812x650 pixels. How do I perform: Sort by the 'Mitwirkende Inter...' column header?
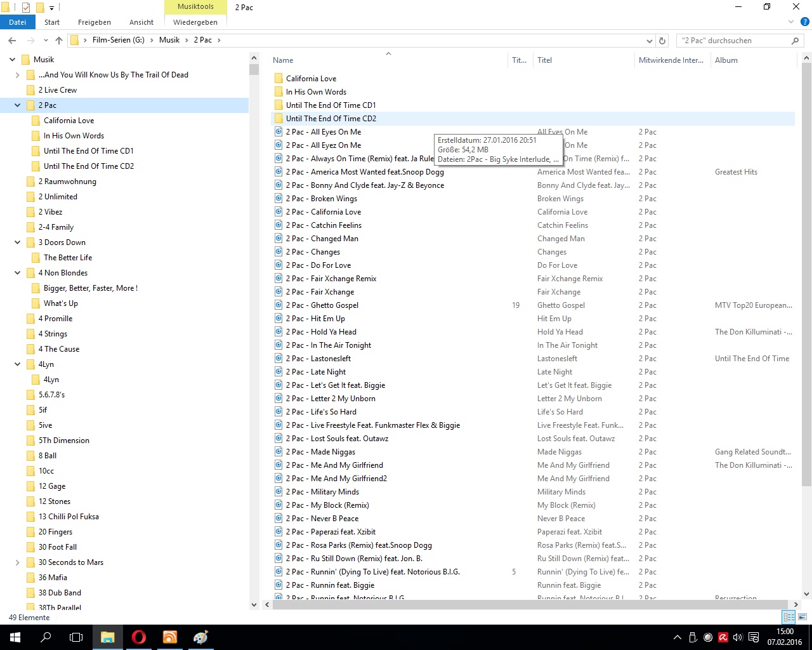click(x=672, y=60)
